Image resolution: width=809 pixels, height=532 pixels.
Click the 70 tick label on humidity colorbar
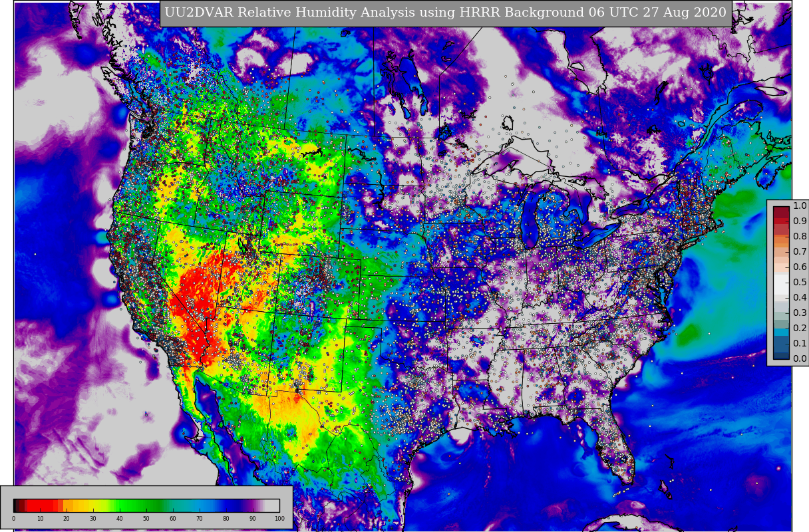click(x=200, y=519)
